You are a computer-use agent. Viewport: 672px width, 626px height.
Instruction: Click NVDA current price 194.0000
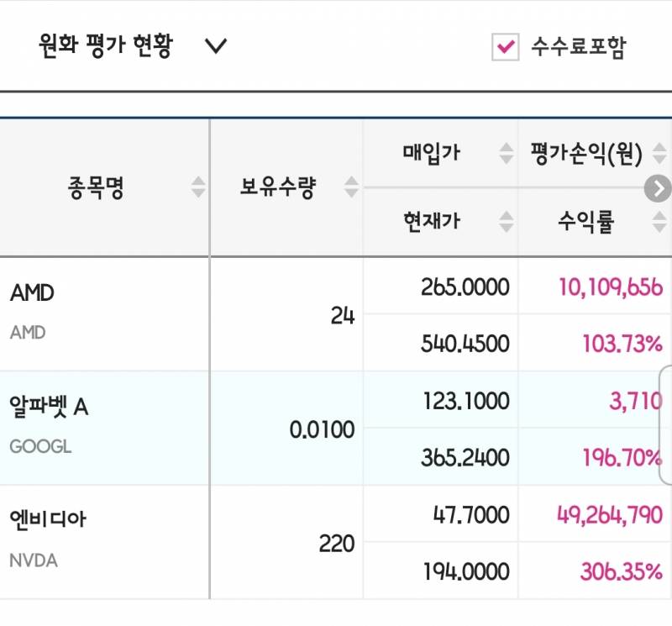(466, 572)
